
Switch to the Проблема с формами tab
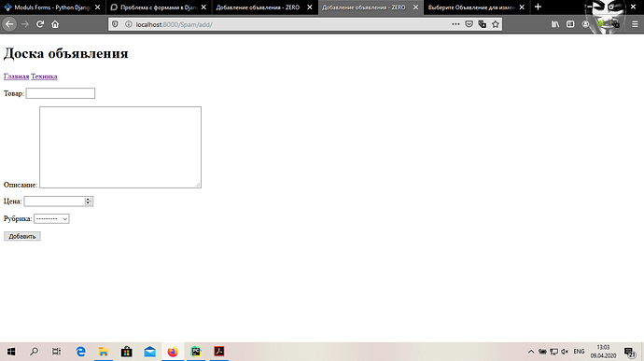point(159,7)
